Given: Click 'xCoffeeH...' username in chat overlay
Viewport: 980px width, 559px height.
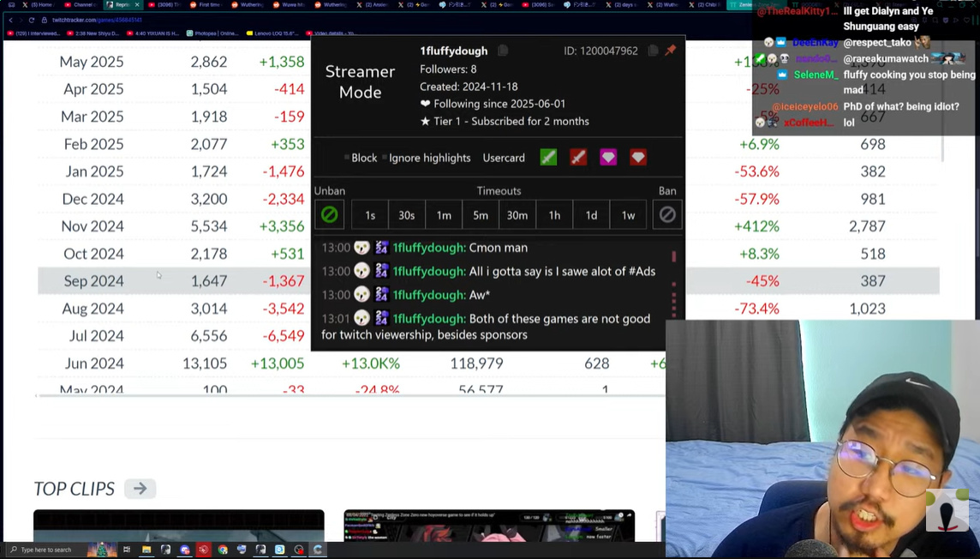Looking at the screenshot, I should pyautogui.click(x=810, y=123).
